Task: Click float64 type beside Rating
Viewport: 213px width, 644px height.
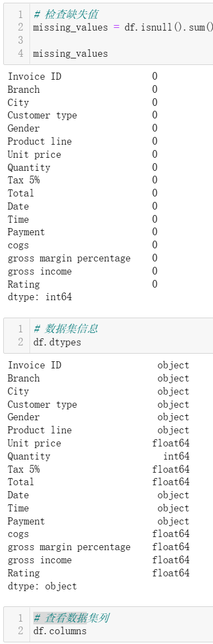Action: (x=170, y=573)
